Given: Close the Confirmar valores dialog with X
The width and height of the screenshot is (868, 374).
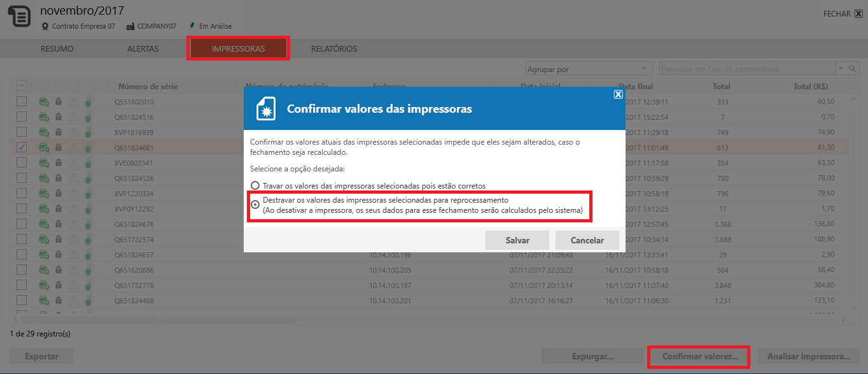Looking at the screenshot, I should click(617, 94).
